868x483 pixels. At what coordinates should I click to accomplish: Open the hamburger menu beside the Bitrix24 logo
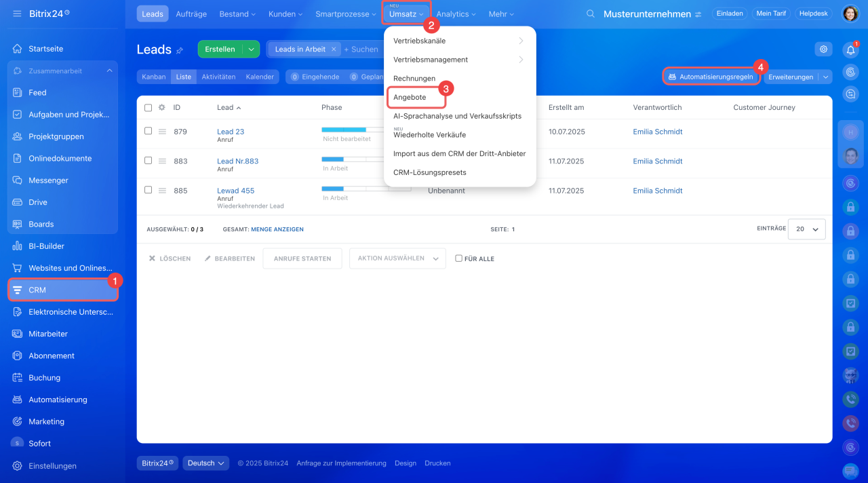(x=17, y=14)
